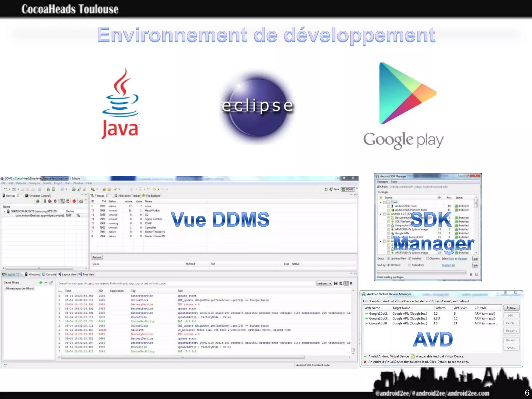Collapse the Tools group in SDK packages
The image size is (532, 399).
[381, 202]
